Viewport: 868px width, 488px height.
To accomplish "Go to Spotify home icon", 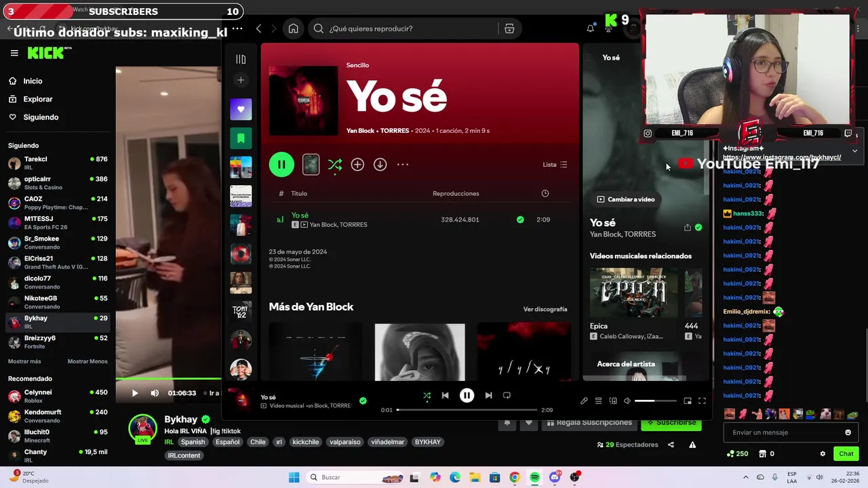I will click(x=293, y=28).
